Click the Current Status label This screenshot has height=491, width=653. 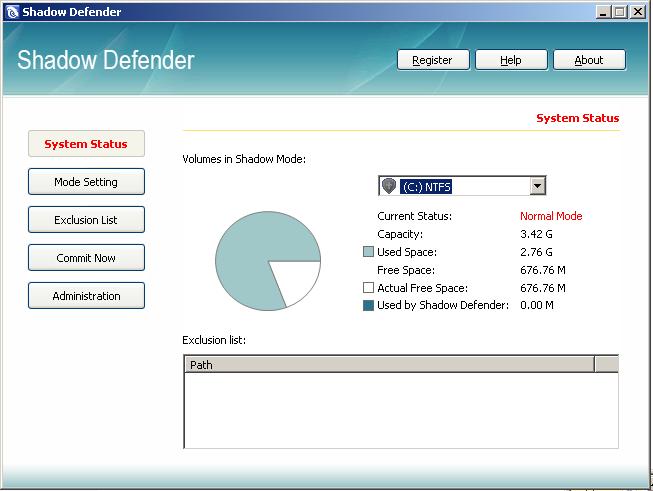coord(414,216)
